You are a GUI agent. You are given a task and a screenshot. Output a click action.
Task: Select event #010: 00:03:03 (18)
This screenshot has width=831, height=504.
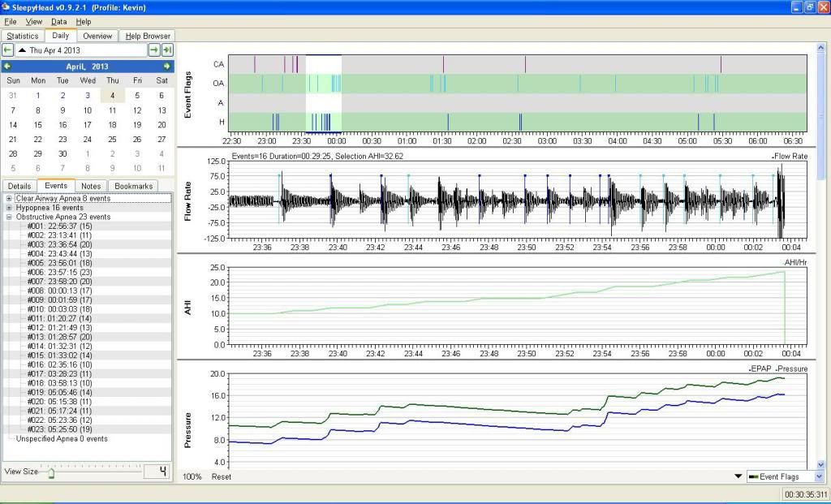pos(59,309)
